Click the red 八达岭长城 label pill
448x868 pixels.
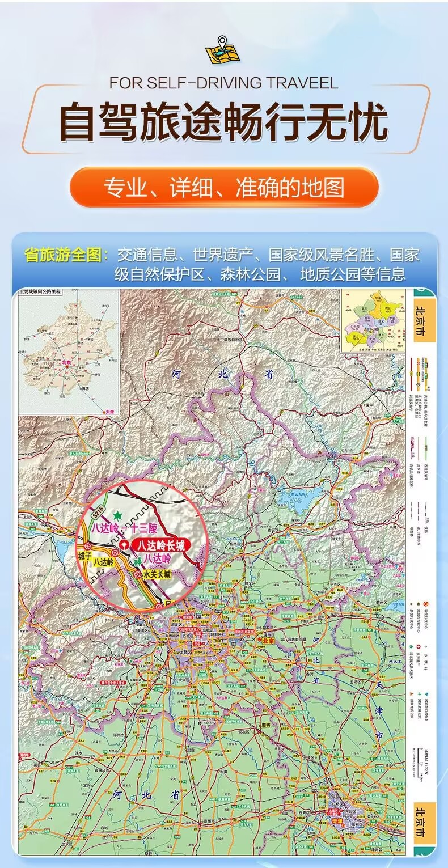[161, 544]
